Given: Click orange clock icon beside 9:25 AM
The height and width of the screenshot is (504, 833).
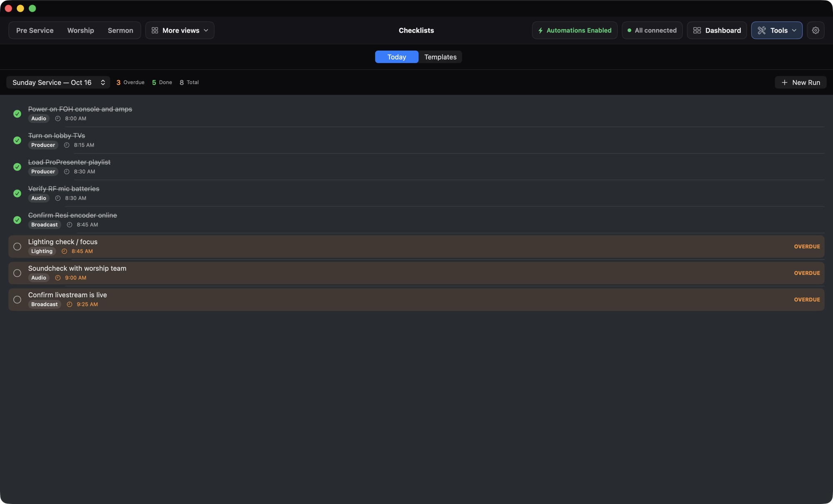Looking at the screenshot, I should click(70, 304).
